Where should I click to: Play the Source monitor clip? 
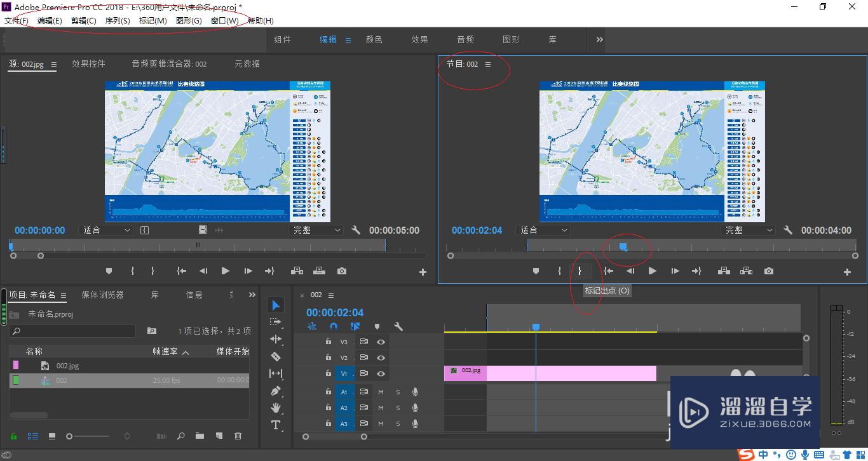pyautogui.click(x=225, y=271)
